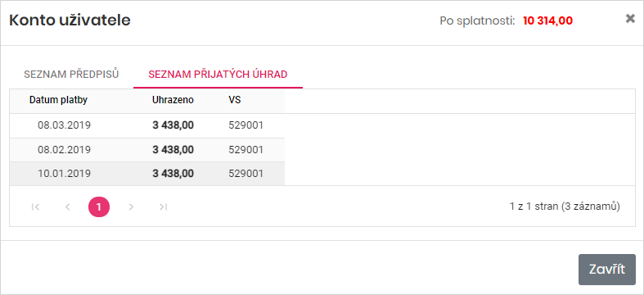The image size is (644, 295).
Task: Click 3 438,00 amount in last row
Action: [x=173, y=174]
